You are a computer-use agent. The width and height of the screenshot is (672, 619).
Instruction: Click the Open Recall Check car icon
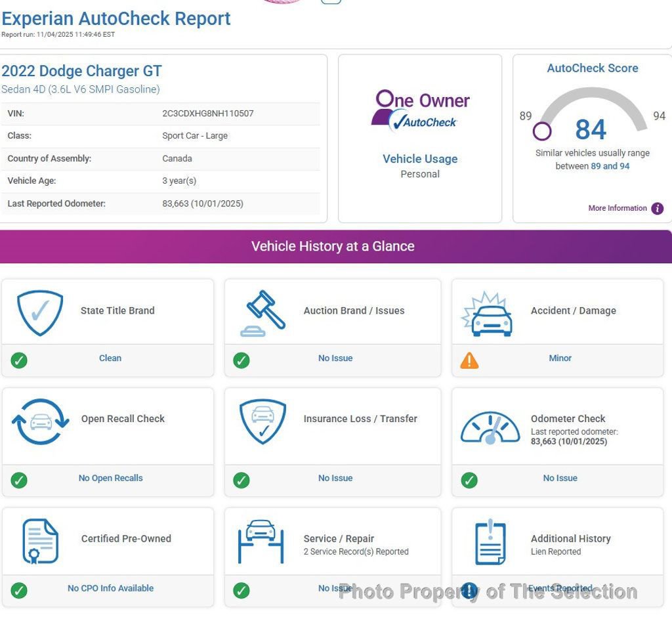coord(40,421)
